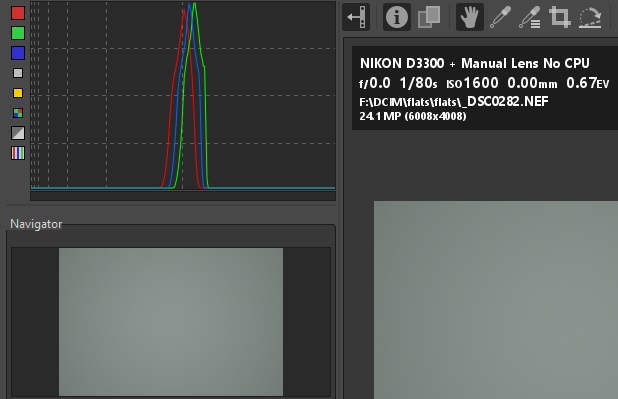Select the Crop tool
The height and width of the screenshot is (399, 618).
(x=560, y=17)
